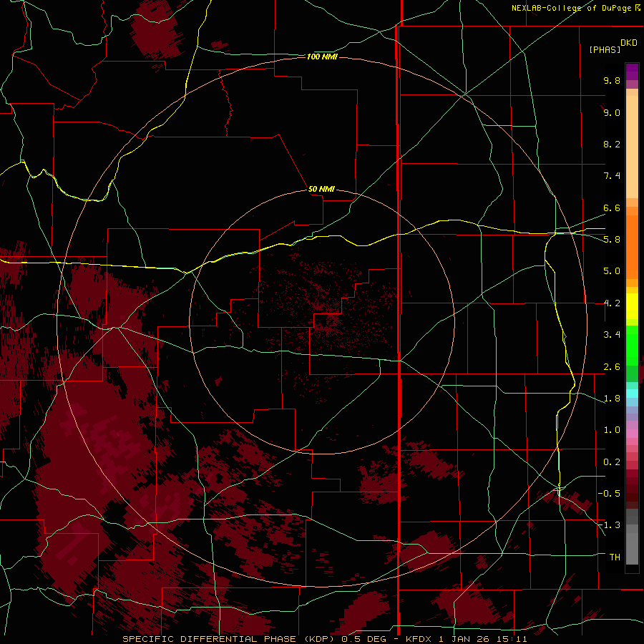Image resolution: width=644 pixels, height=644 pixels.
Task: Pick the purple top segment of color bar
Action: (x=632, y=72)
